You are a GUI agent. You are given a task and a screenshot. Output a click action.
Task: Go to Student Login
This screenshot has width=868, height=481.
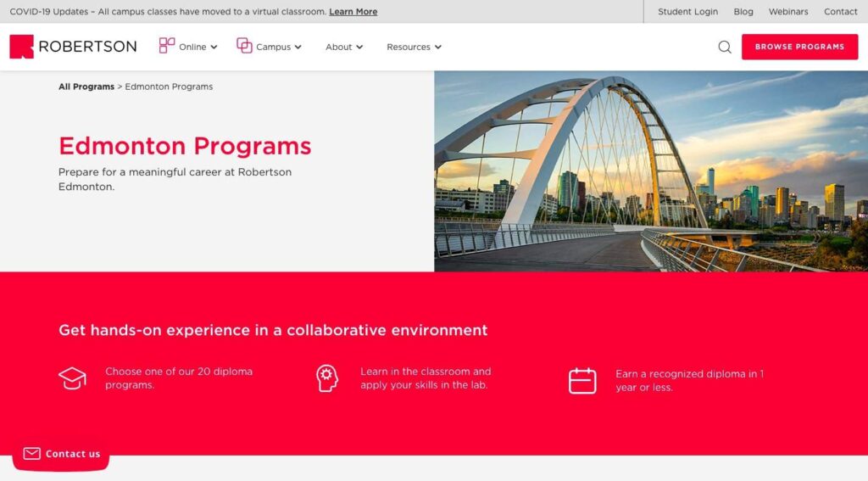pos(687,12)
